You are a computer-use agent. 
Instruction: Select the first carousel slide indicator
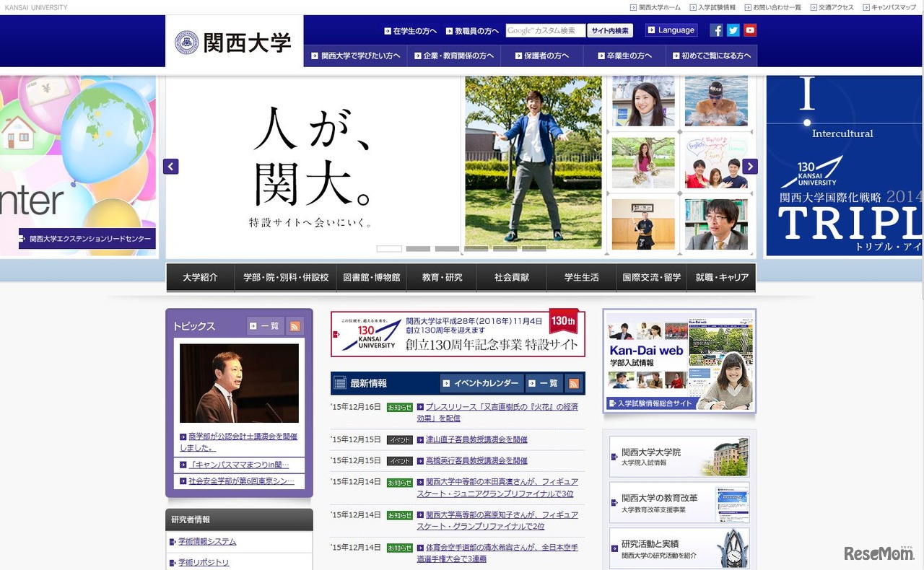click(x=389, y=249)
